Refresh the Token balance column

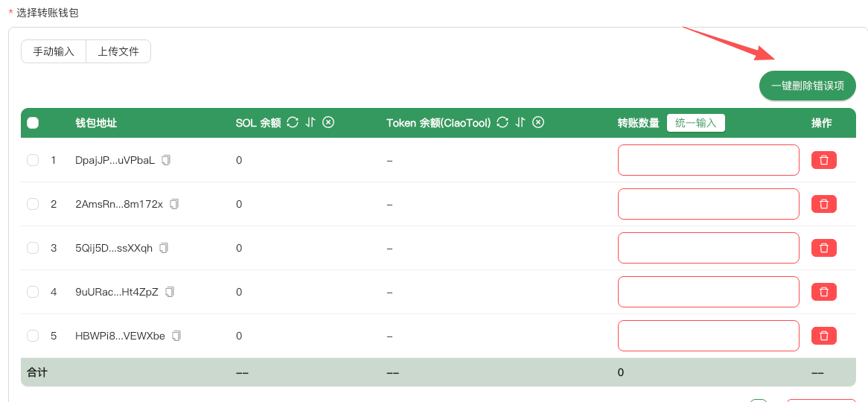point(502,123)
